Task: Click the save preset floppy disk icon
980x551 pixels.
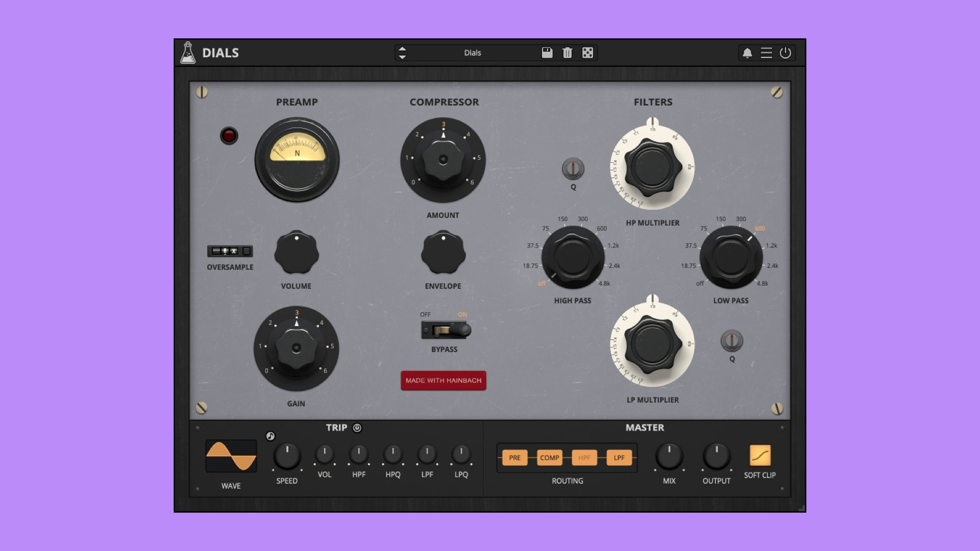Action: 547,53
